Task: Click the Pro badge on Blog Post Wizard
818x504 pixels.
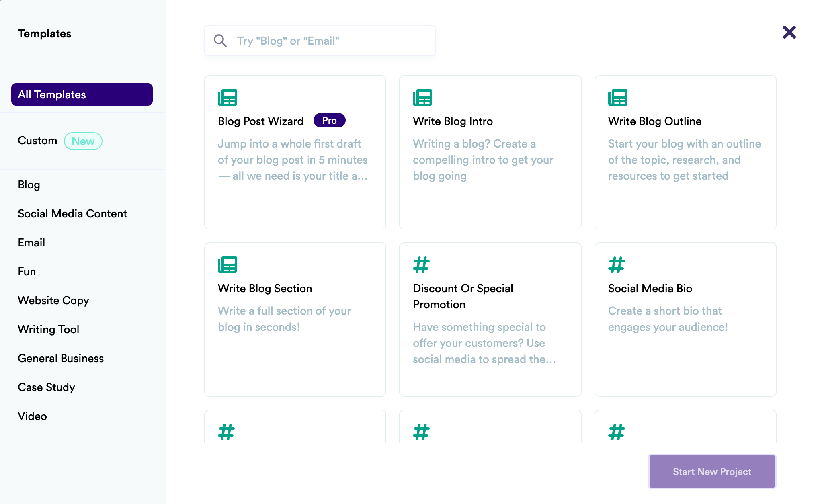Action: 329,120
